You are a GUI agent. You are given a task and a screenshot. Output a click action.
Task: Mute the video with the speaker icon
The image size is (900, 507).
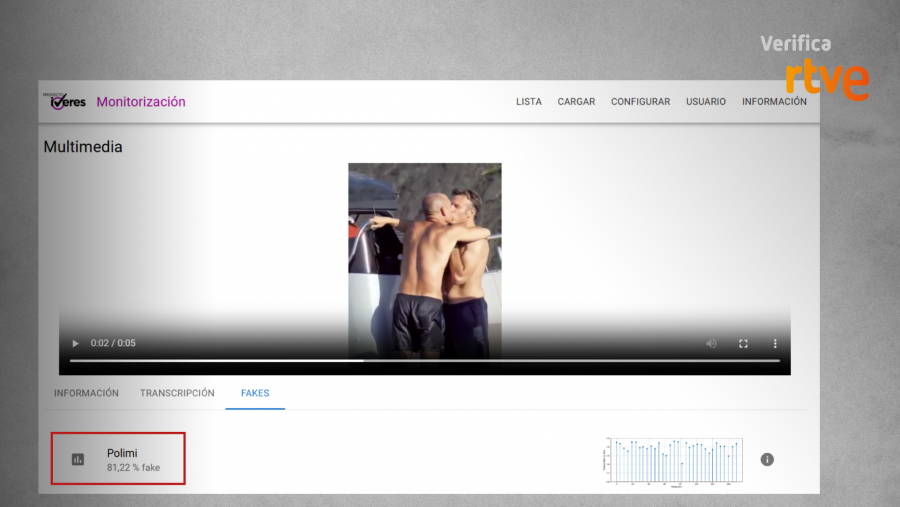point(711,343)
